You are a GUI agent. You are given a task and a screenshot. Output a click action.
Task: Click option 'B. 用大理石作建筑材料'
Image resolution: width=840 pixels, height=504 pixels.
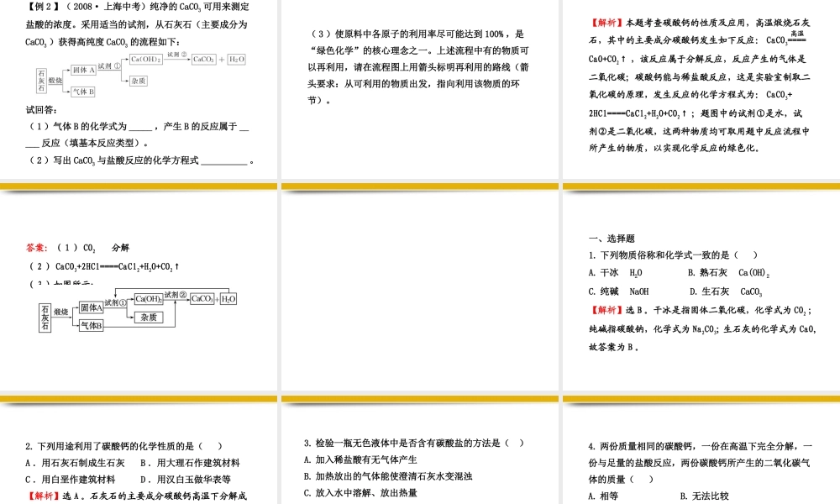[x=190, y=463]
